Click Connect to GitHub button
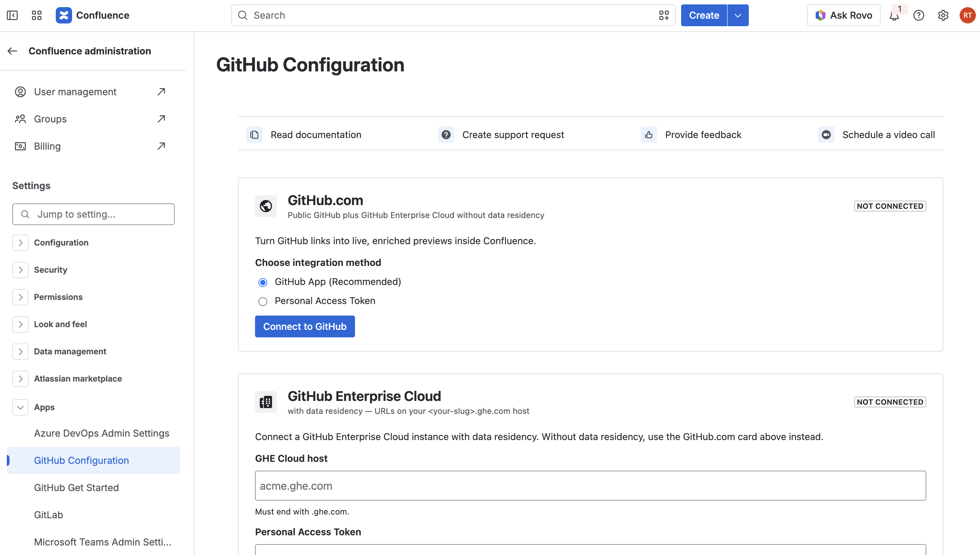This screenshot has height=555, width=980. click(x=305, y=327)
